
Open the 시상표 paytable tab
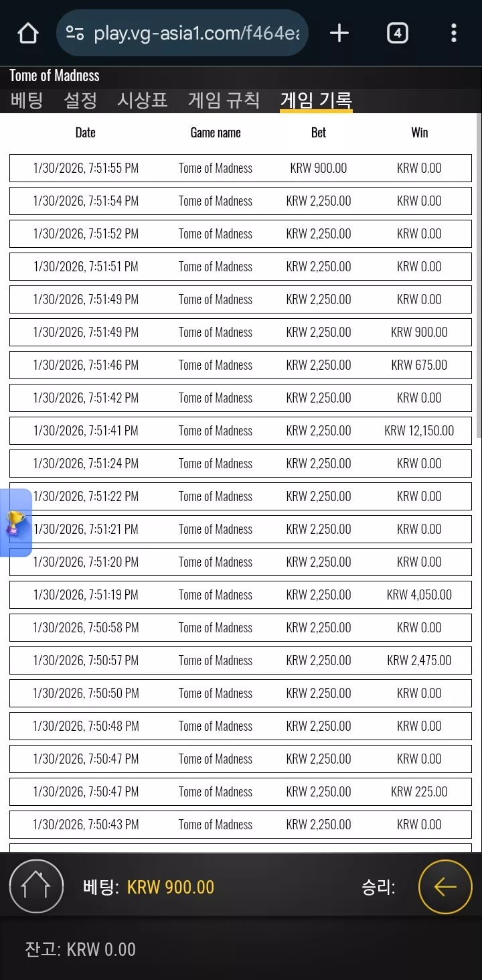pos(142,100)
